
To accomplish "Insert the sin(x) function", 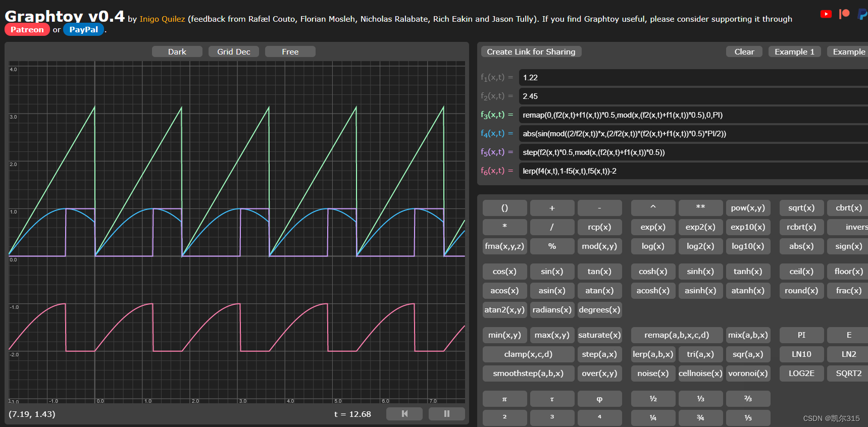I will [552, 272].
